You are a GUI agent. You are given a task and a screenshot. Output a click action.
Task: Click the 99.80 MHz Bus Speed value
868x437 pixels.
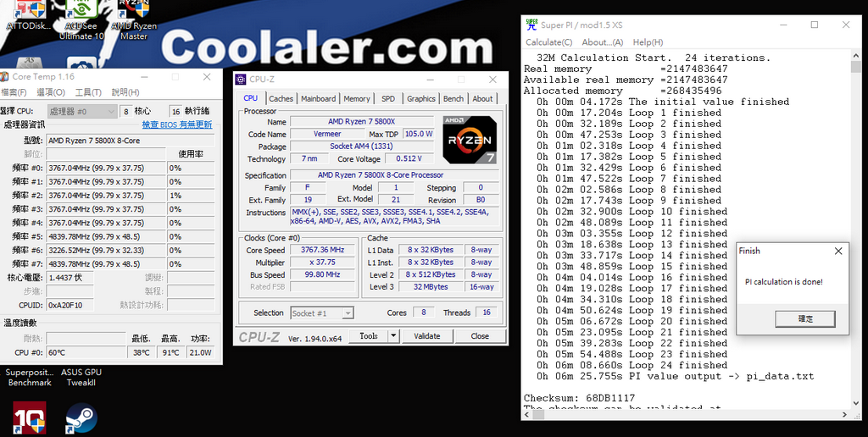pyautogui.click(x=322, y=274)
